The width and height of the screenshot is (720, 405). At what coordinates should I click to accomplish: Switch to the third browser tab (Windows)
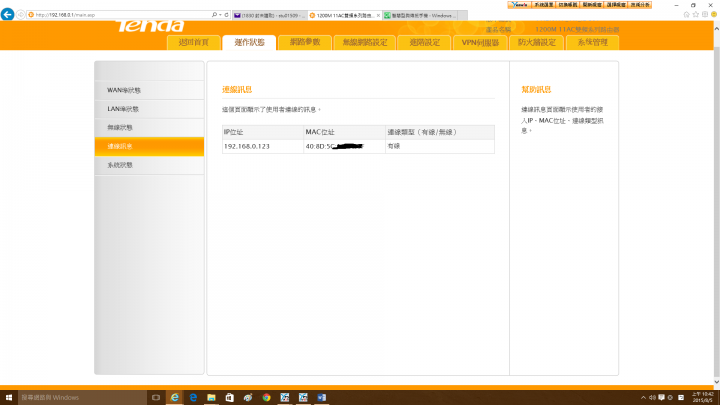420,15
